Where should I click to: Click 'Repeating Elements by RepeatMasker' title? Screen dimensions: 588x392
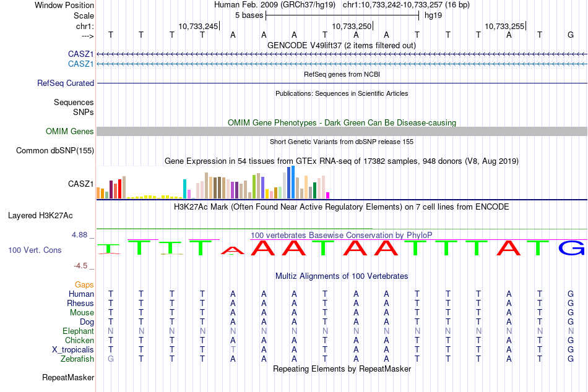(342, 369)
